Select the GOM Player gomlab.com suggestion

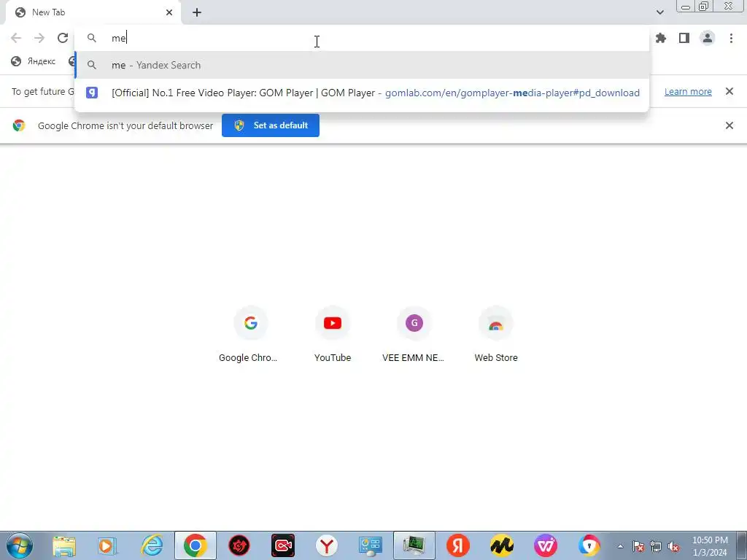362,93
